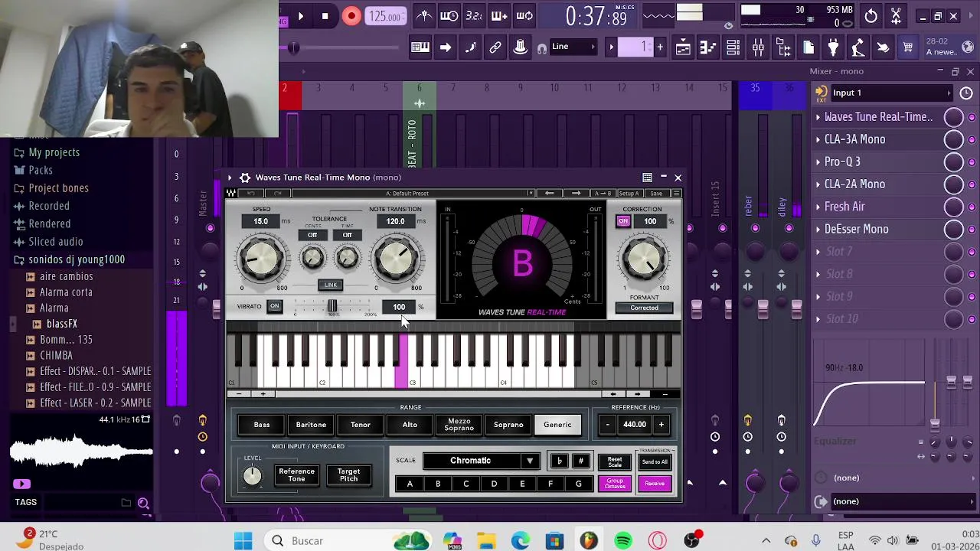Toggle tolerance LINK button
The image size is (980, 551).
331,285
